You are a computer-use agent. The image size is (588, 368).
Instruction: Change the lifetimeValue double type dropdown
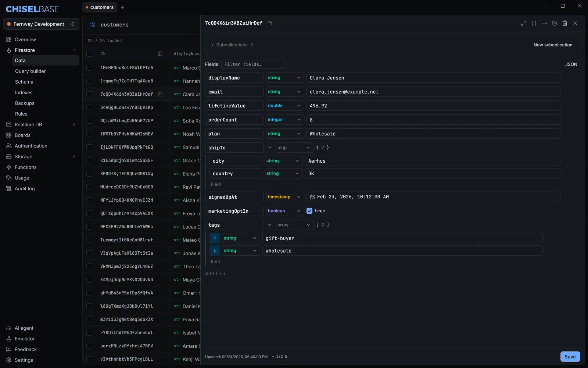pos(285,106)
